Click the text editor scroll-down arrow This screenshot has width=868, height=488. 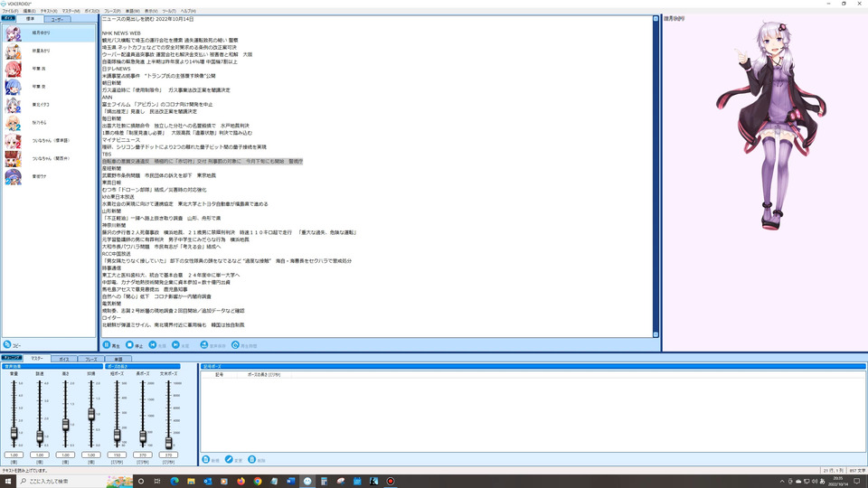point(656,334)
